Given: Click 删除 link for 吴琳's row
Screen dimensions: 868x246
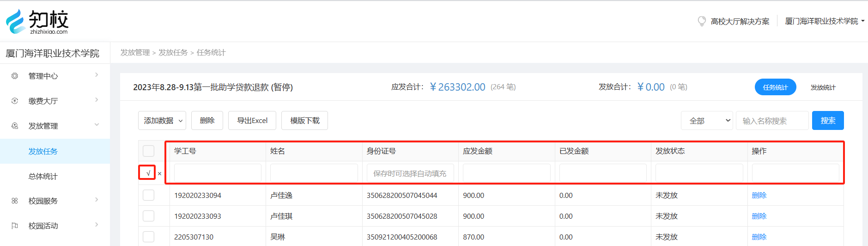Looking at the screenshot, I should pyautogui.click(x=759, y=237).
